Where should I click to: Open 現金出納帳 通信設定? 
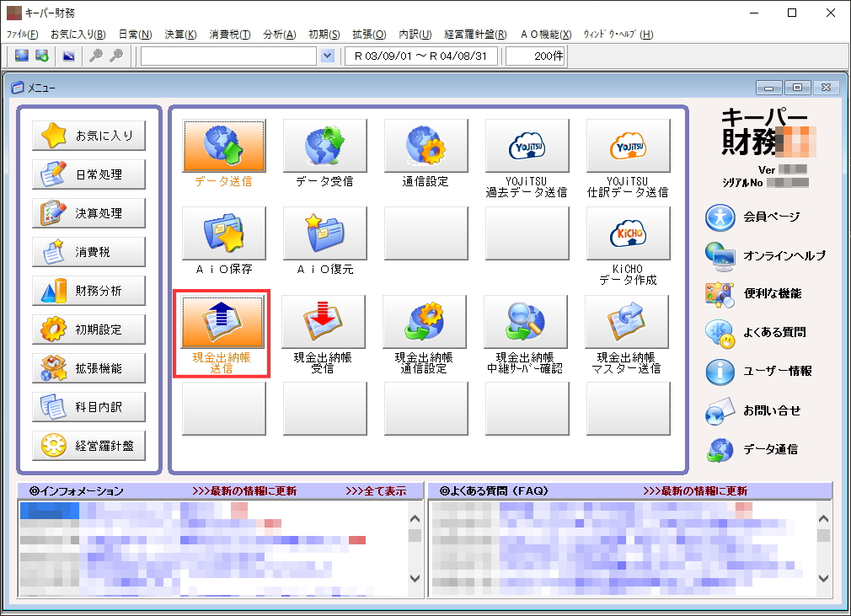(425, 321)
